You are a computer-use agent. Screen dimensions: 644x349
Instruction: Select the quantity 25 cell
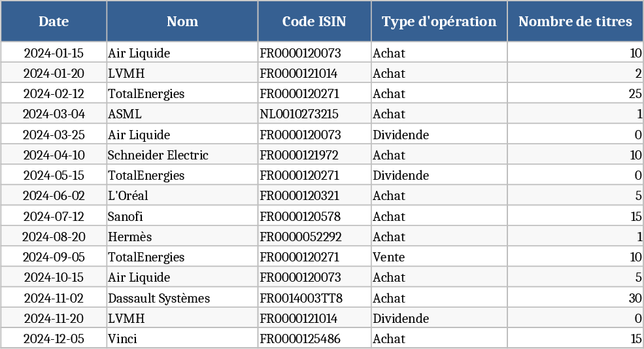pos(575,94)
